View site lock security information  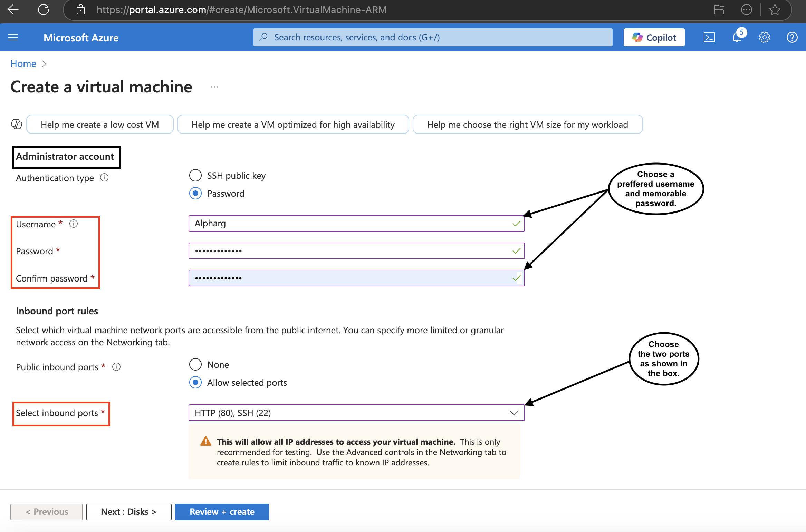click(x=81, y=10)
